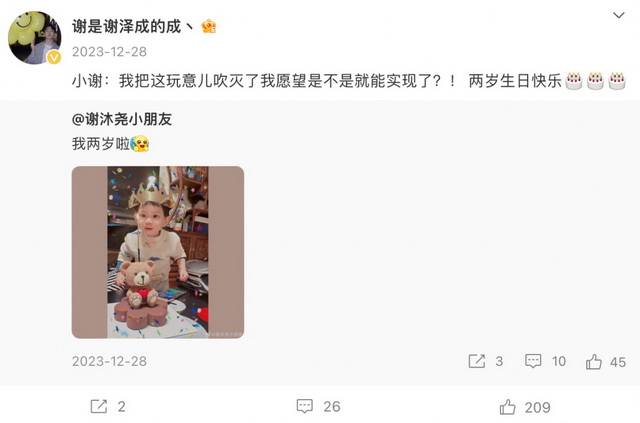640x423 pixels.
Task: Click the main post text starting 小谢
Action: point(317,81)
